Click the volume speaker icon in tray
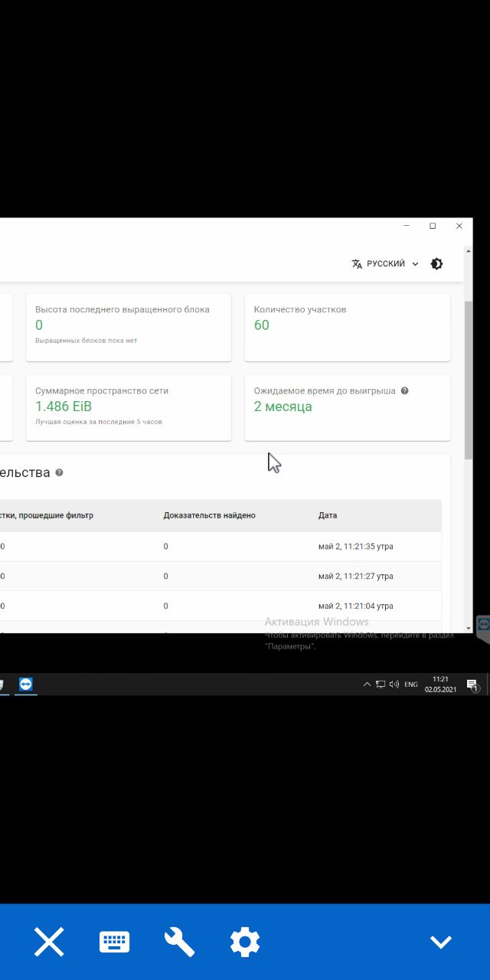Screen dimensions: 490x980 pos(394,684)
